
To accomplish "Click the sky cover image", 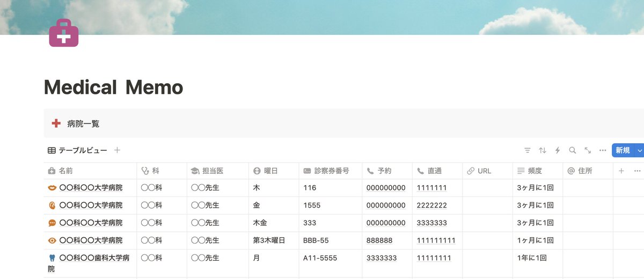I will [x=322, y=17].
